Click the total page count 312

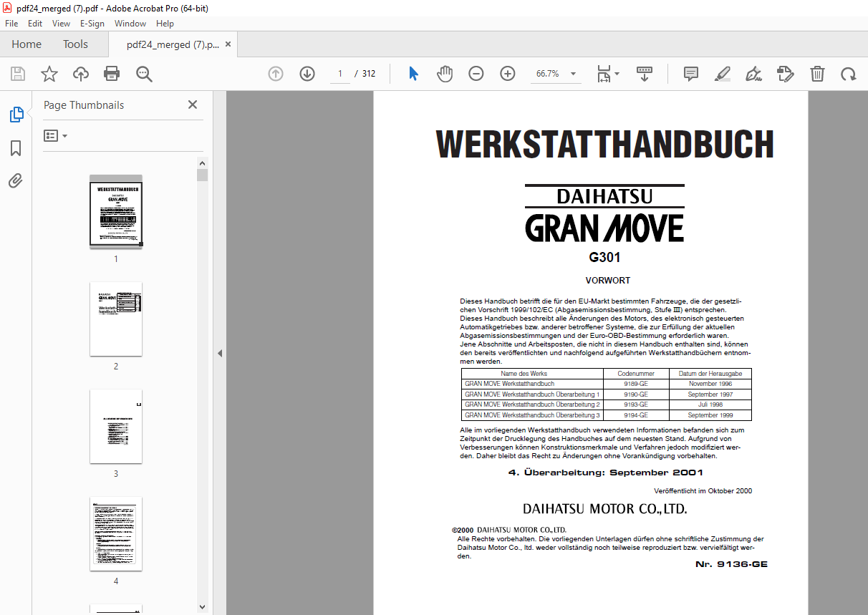coord(369,74)
